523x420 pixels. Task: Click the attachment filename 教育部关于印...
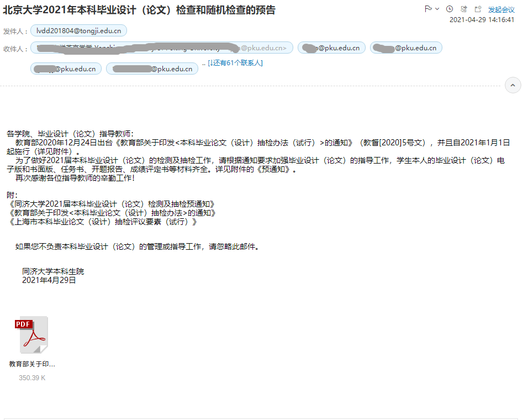pyautogui.click(x=32, y=364)
